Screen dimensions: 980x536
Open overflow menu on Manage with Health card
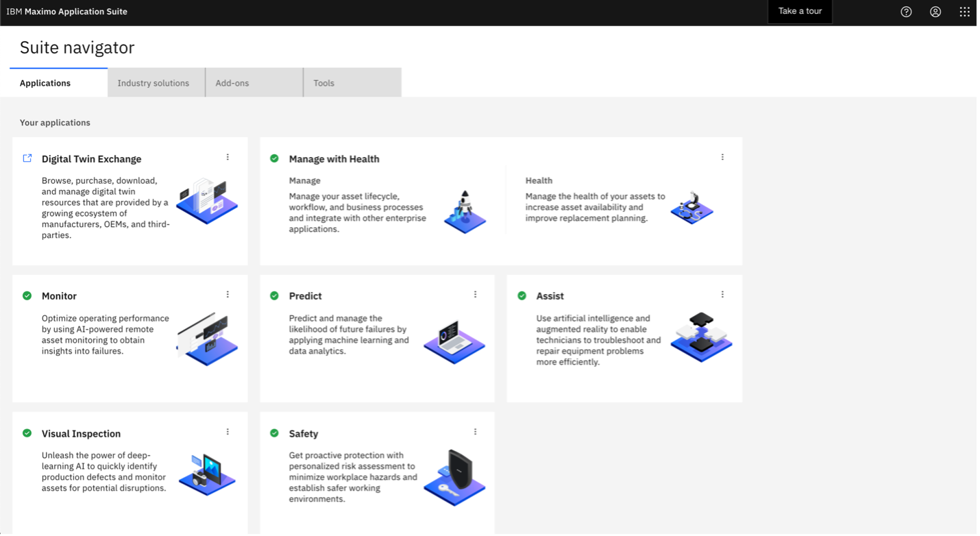click(x=722, y=157)
